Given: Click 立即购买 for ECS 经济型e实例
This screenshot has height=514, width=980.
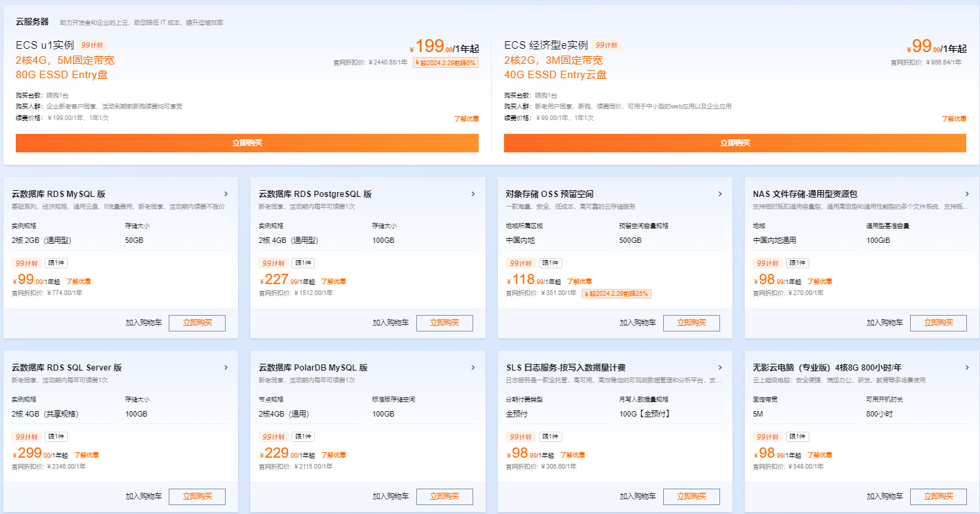Looking at the screenshot, I should pos(735,143).
